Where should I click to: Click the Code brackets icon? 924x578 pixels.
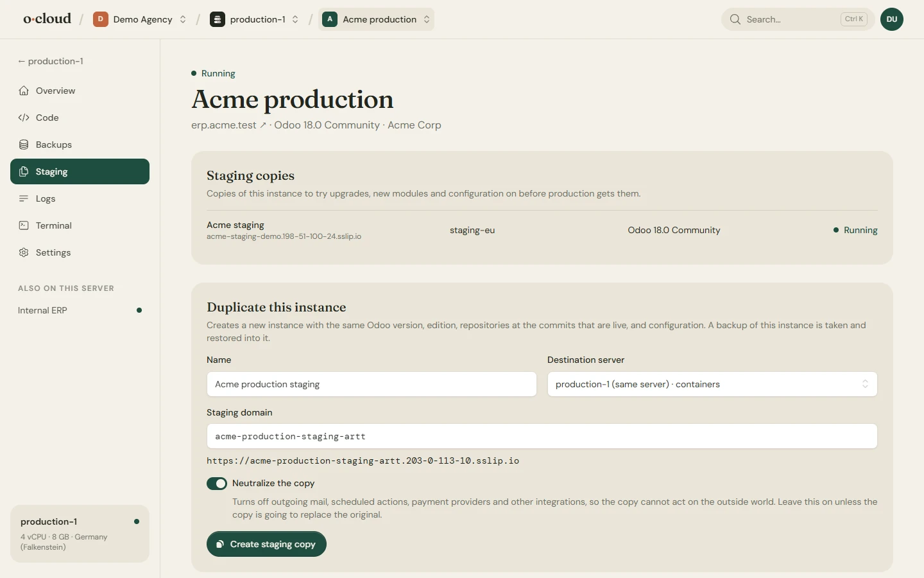pos(24,118)
